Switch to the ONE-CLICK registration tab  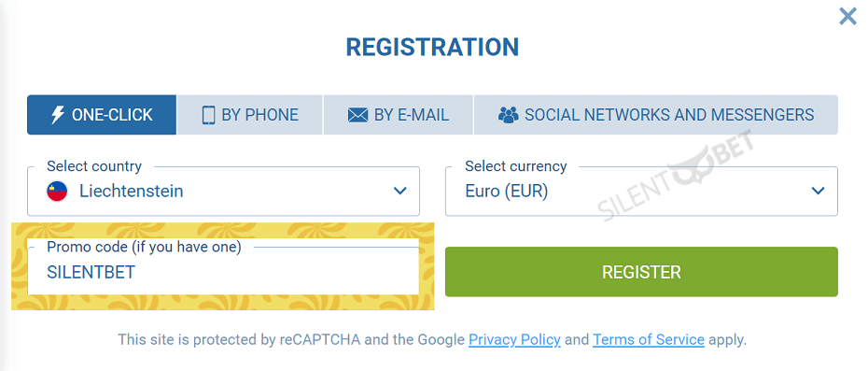pyautogui.click(x=102, y=115)
